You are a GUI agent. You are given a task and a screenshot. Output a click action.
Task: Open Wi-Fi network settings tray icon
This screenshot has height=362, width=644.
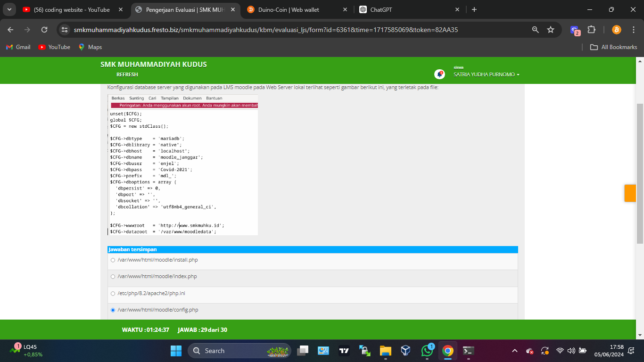[x=560, y=351]
